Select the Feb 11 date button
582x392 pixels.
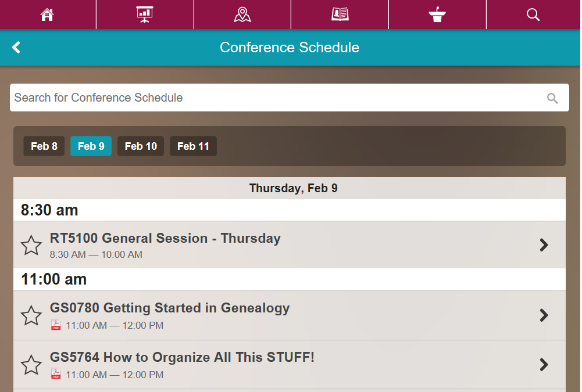pyautogui.click(x=194, y=146)
